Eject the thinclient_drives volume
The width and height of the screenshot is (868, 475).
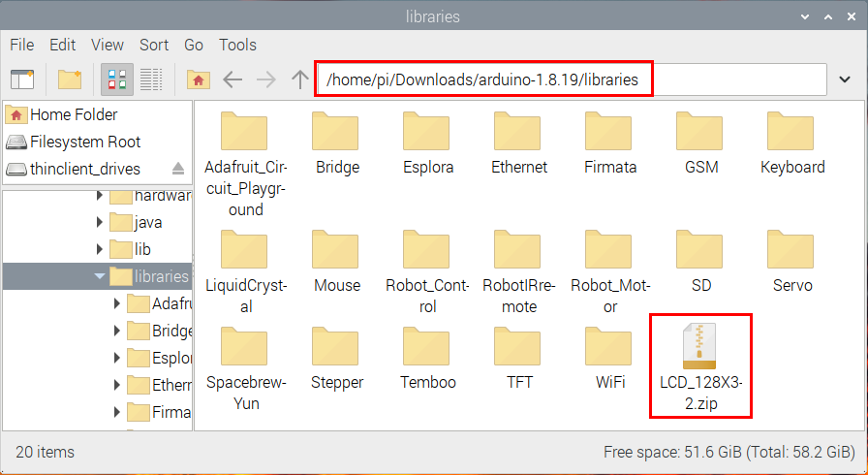pyautogui.click(x=178, y=169)
